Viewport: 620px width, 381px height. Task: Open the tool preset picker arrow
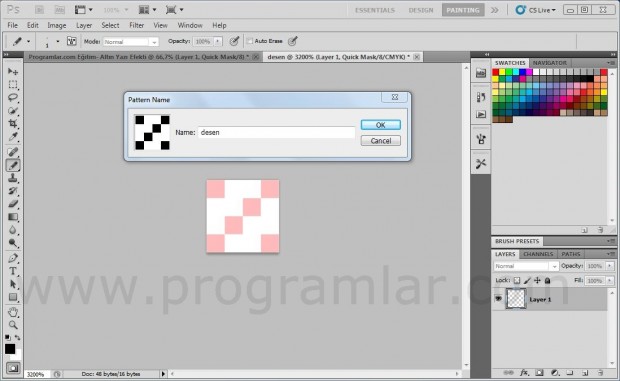28,41
